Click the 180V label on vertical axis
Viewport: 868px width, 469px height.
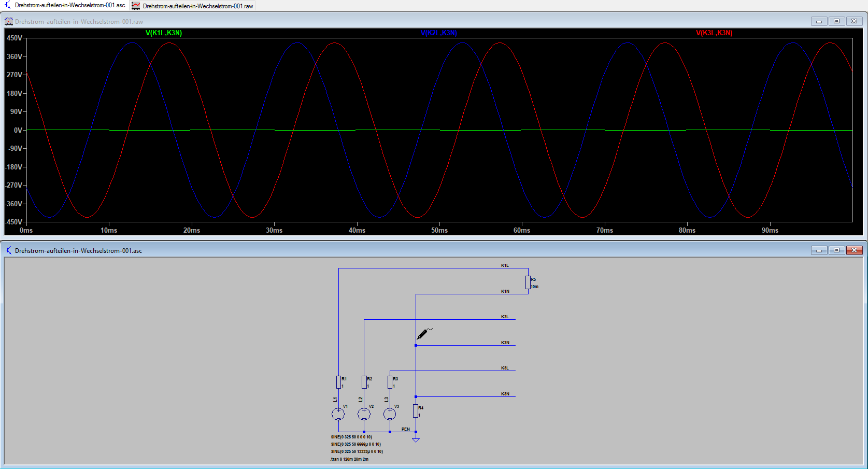pos(14,93)
